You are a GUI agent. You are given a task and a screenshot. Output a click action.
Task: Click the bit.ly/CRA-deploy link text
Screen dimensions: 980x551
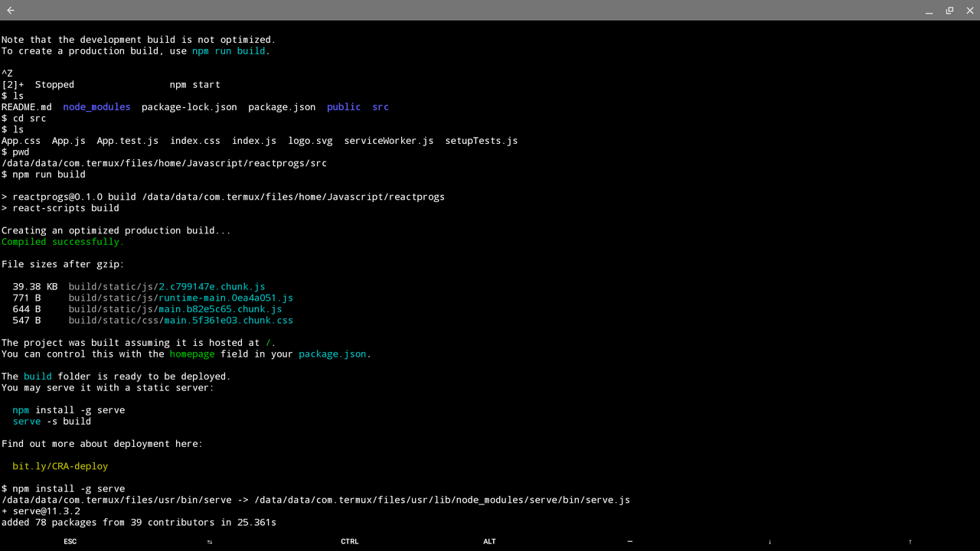point(60,466)
